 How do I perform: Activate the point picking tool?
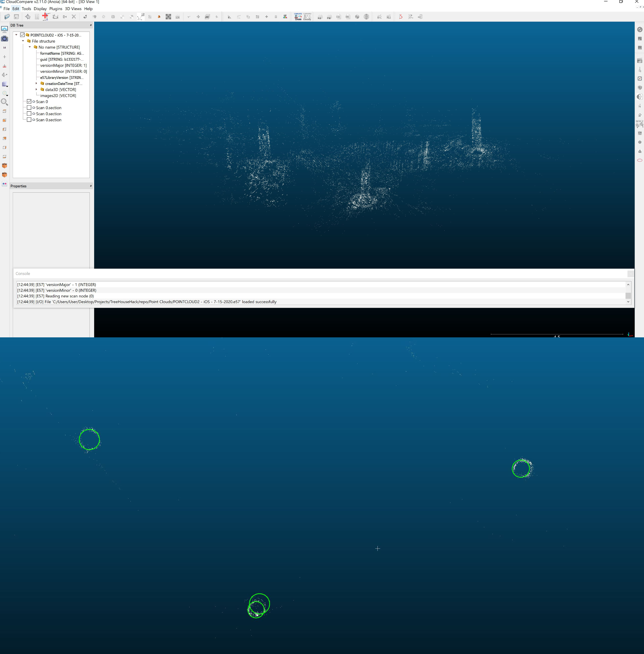point(28,17)
